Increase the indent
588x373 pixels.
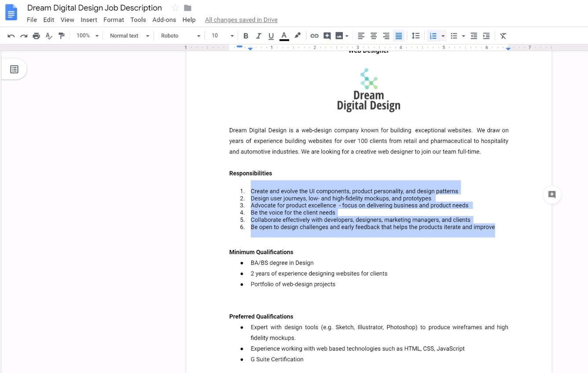[x=486, y=36]
